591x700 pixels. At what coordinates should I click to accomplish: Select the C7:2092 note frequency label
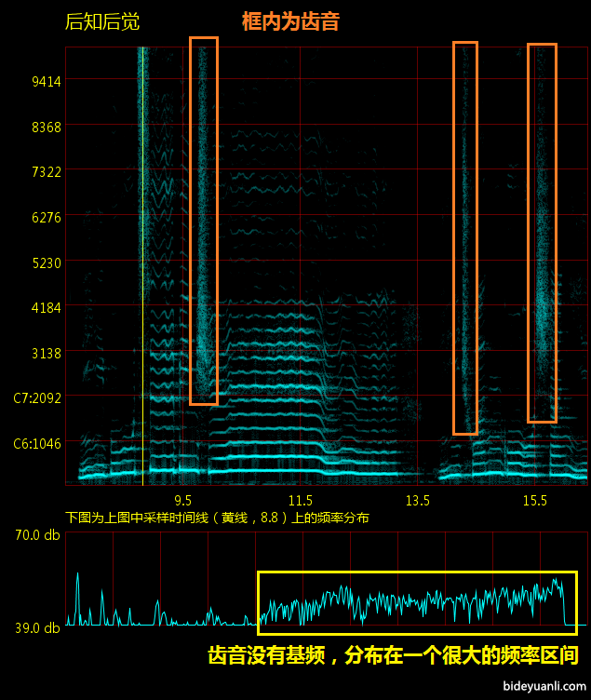coord(37,398)
